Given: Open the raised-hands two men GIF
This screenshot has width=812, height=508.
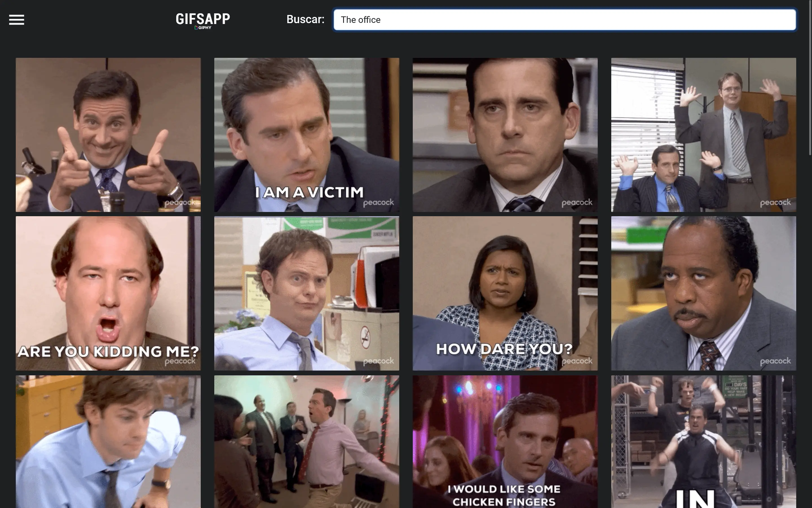Looking at the screenshot, I should [704, 135].
